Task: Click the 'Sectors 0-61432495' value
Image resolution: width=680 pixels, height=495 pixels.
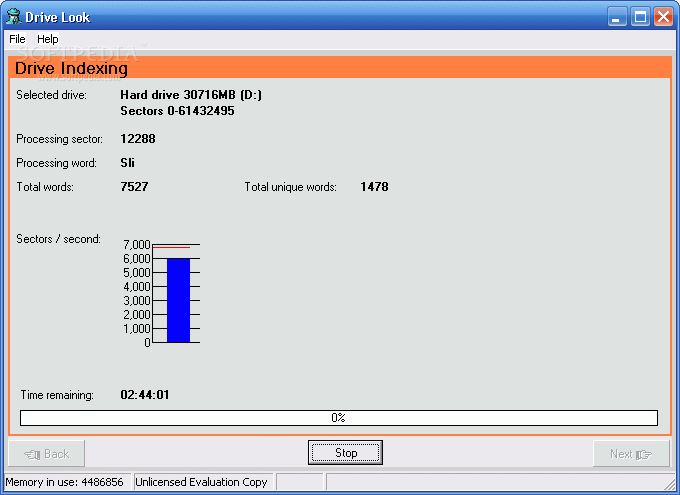Action: 177,111
